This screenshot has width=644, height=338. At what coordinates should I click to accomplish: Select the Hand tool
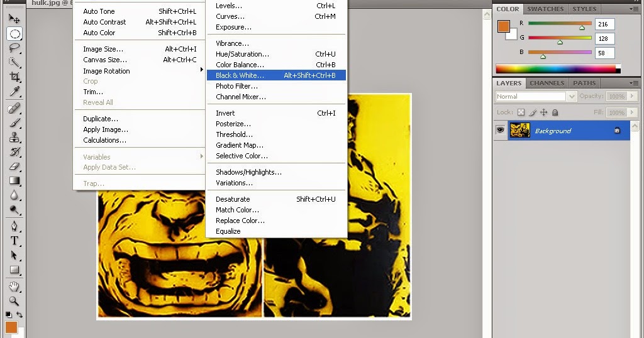(x=14, y=286)
